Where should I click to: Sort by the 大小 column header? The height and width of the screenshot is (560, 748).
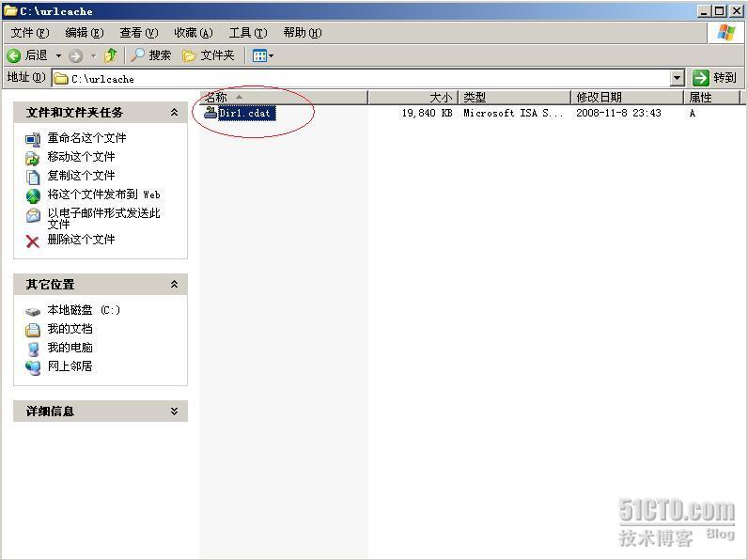tap(413, 98)
